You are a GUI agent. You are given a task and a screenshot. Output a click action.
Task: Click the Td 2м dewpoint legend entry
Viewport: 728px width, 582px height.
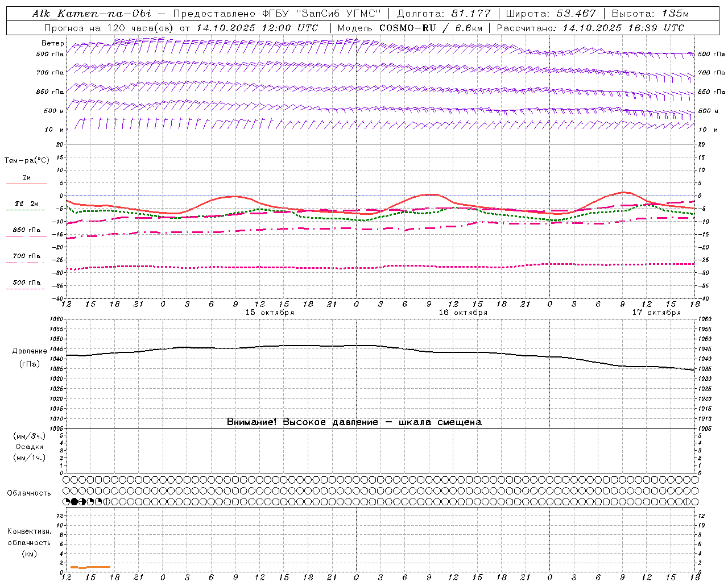26,203
